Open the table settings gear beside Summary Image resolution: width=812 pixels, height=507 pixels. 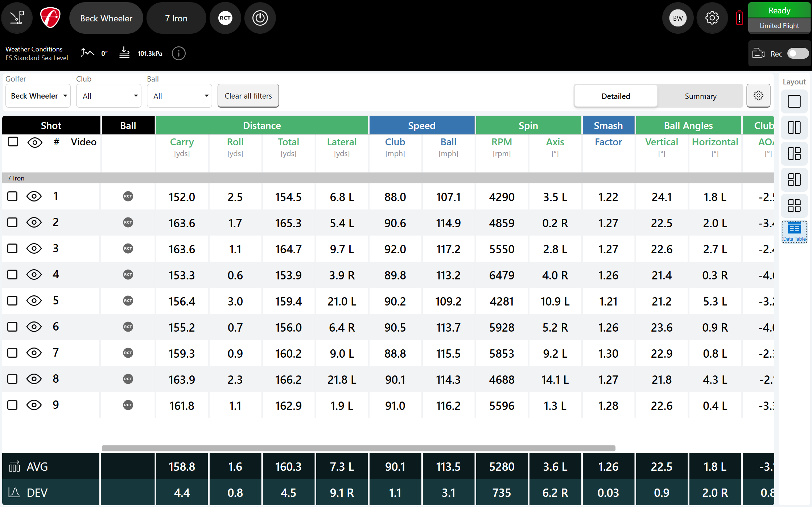click(x=758, y=96)
